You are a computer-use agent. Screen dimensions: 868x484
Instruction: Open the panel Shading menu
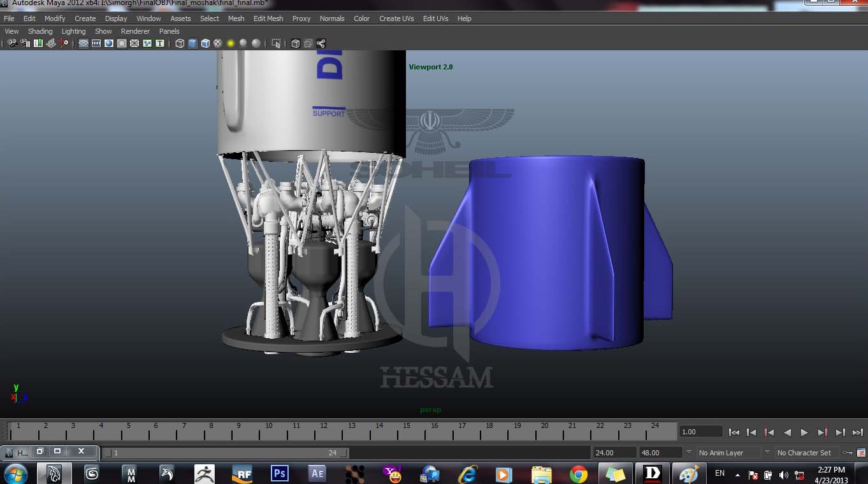(x=40, y=31)
